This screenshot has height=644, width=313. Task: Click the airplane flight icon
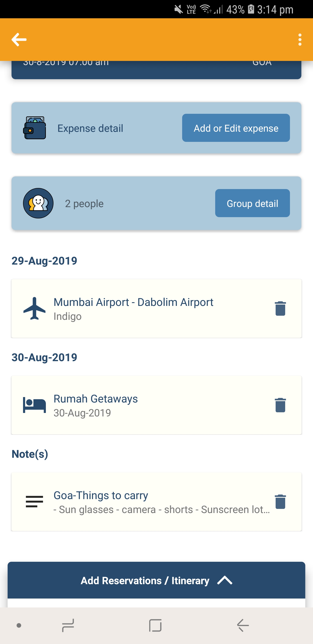coord(35,308)
